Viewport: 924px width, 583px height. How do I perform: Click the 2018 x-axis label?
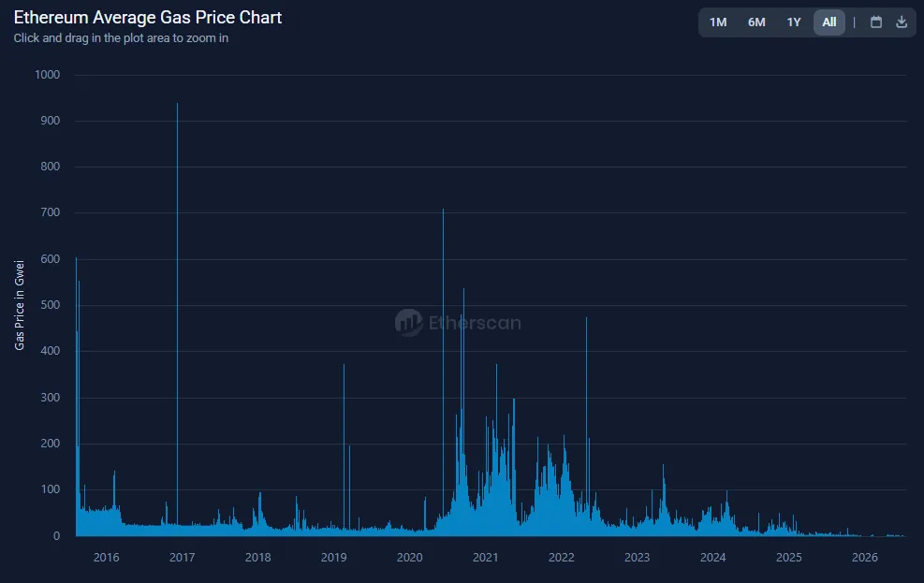coord(258,557)
